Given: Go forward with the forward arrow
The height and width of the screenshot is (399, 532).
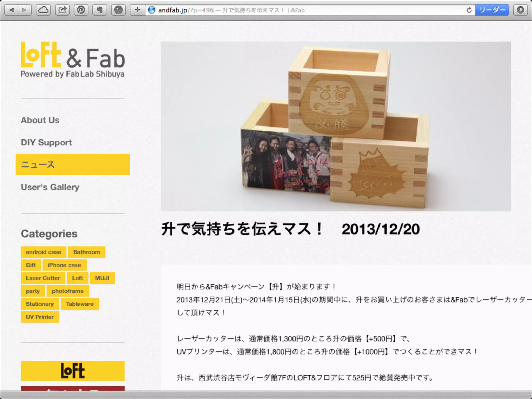Looking at the screenshot, I should pyautogui.click(x=25, y=10).
